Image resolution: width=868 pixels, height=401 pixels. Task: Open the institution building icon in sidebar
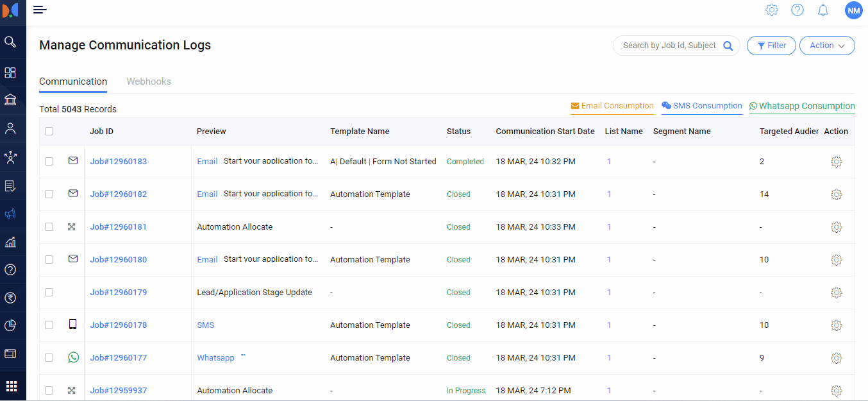[10, 99]
